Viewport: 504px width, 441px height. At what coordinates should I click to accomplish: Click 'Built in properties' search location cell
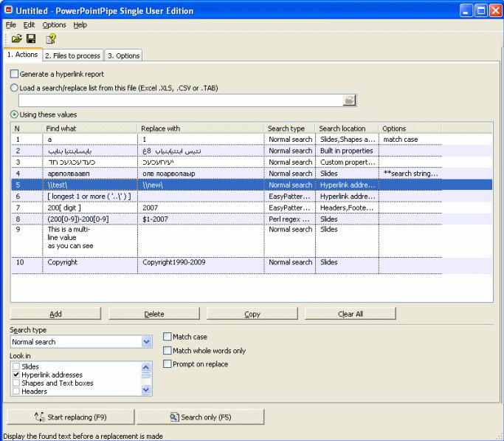click(347, 151)
